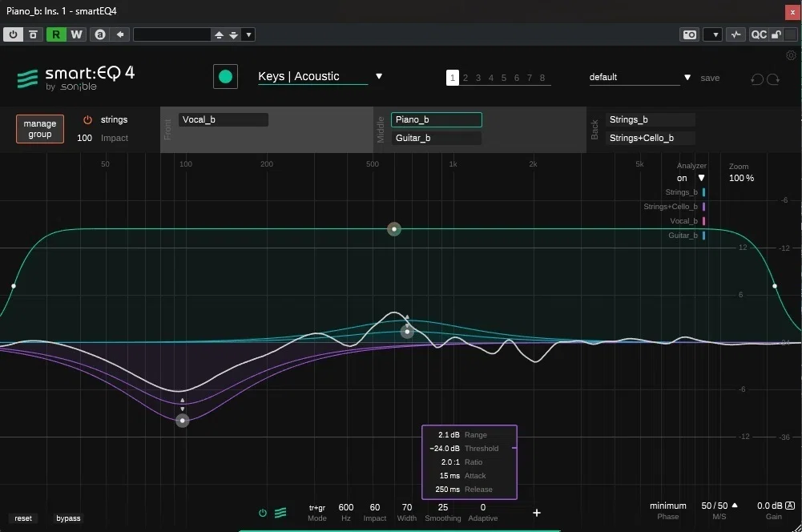
Task: Select state slot 5
Action: [x=504, y=78]
